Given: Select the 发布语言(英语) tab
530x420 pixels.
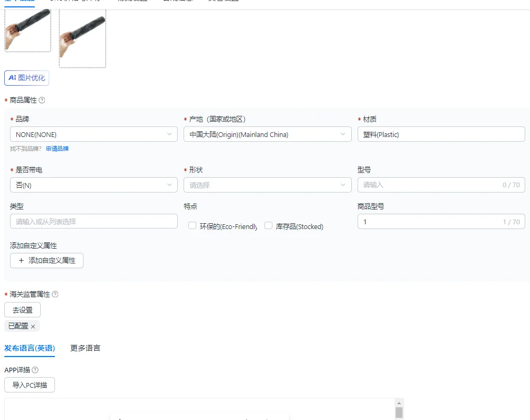Looking at the screenshot, I should click(x=30, y=348).
